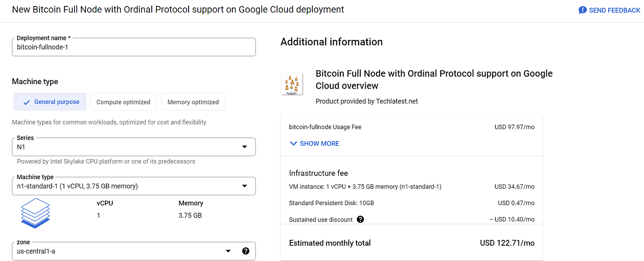Click the USD 0.47/mo disk price
This screenshot has height=261, width=644.
516,203
